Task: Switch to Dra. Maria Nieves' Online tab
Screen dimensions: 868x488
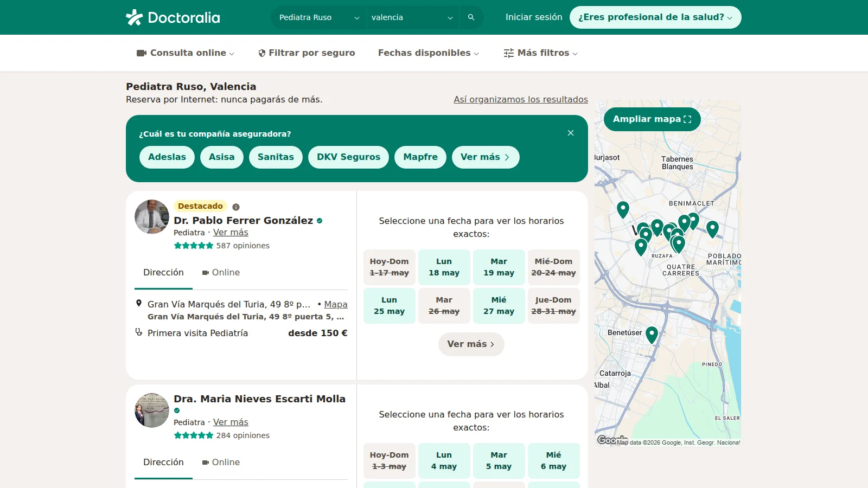Action: pos(221,463)
